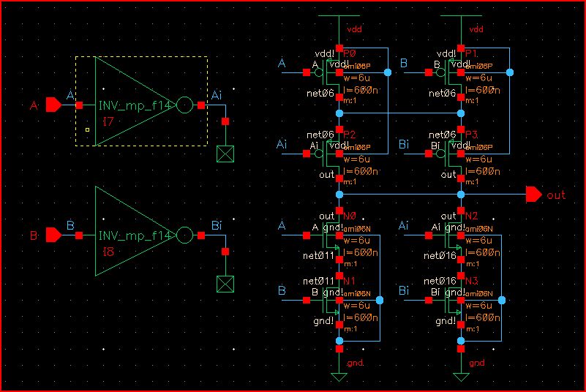
Task: Click the no-connect box under Bi
Action: pyautogui.click(x=225, y=284)
